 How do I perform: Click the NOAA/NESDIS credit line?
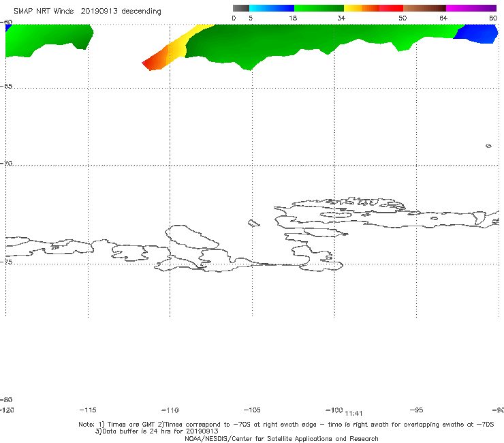pos(281,438)
